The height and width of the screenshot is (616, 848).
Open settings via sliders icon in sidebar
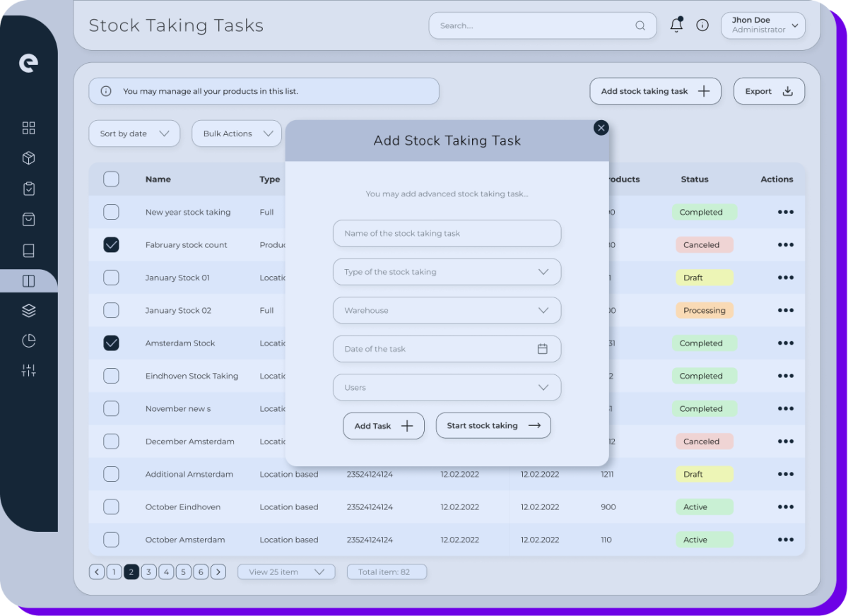(28, 370)
